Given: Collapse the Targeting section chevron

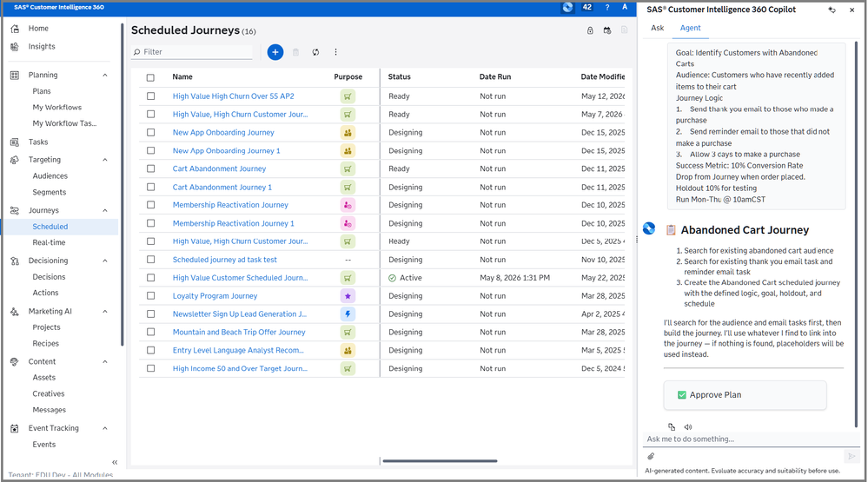Looking at the screenshot, I should coord(105,160).
